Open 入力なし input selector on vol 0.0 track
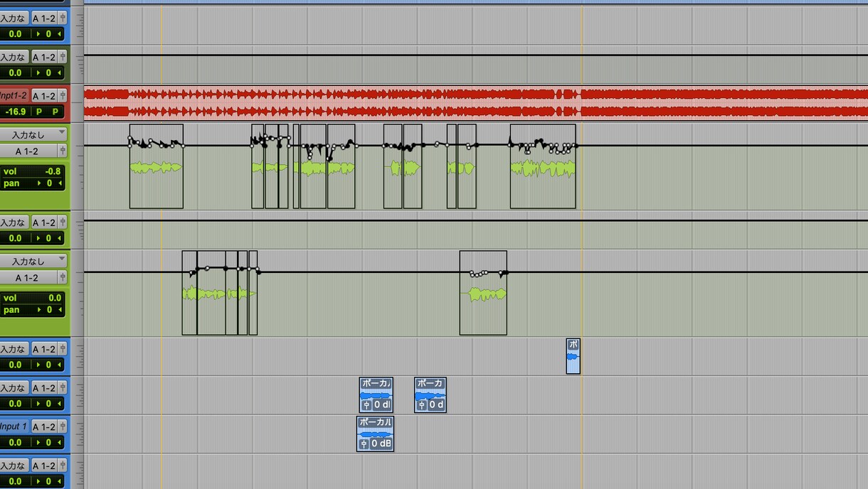Image resolution: width=868 pixels, height=489 pixels. pyautogui.click(x=33, y=261)
